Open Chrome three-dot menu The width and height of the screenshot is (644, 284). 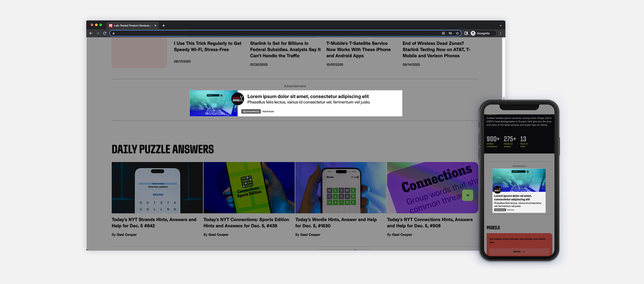[500, 33]
